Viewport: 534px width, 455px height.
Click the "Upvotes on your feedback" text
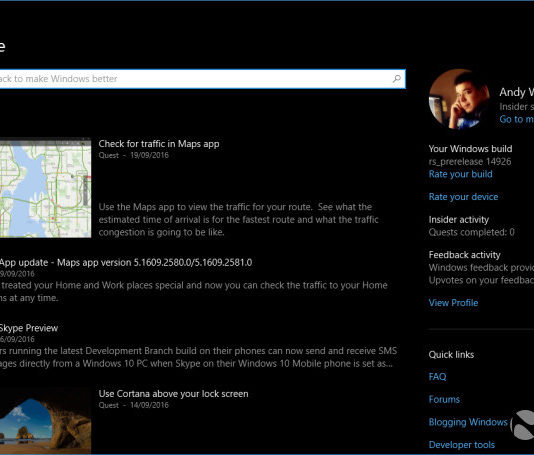tap(481, 280)
